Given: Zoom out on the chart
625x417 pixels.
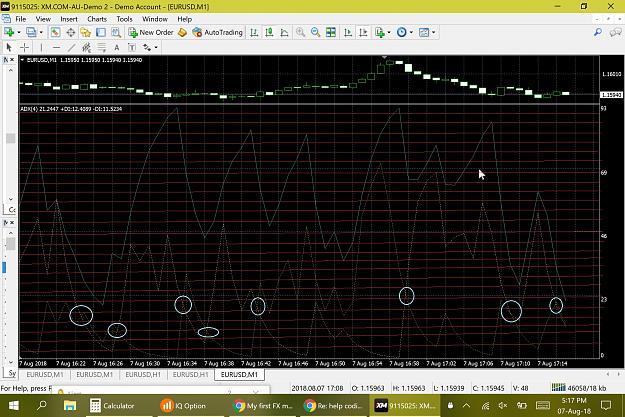Looking at the screenshot, I should 315,32.
